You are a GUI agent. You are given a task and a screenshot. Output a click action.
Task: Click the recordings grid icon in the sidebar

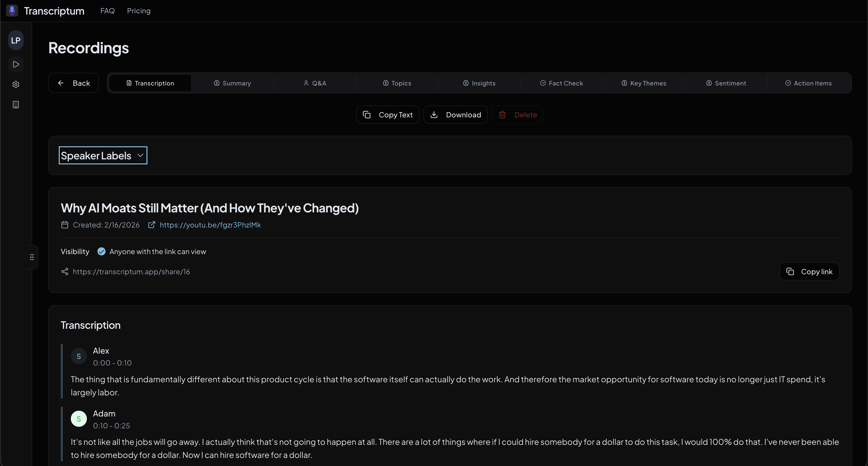pyautogui.click(x=16, y=104)
